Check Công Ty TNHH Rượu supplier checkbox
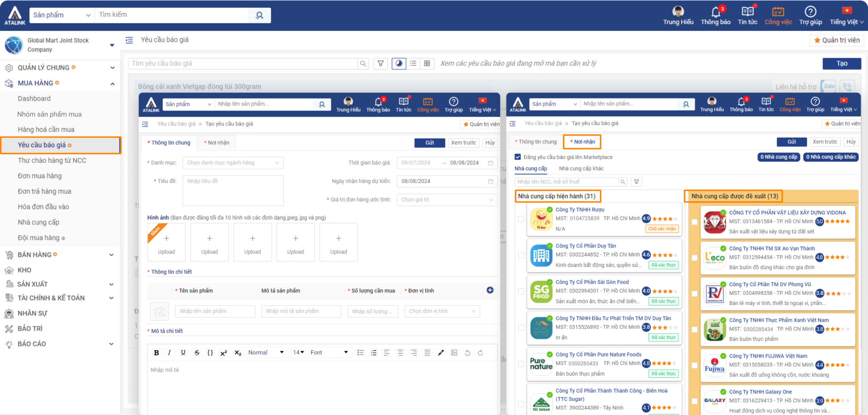This screenshot has height=415, width=868. click(x=521, y=219)
